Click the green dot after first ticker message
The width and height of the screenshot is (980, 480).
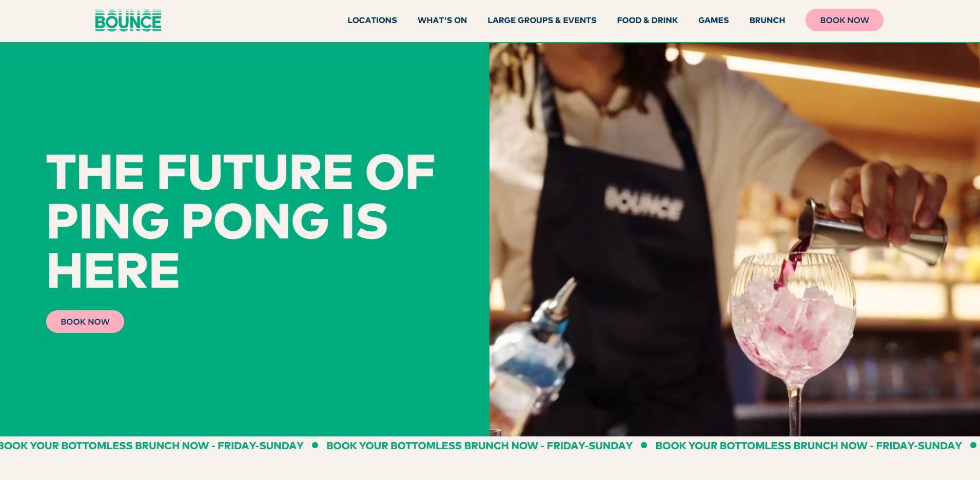(315, 445)
